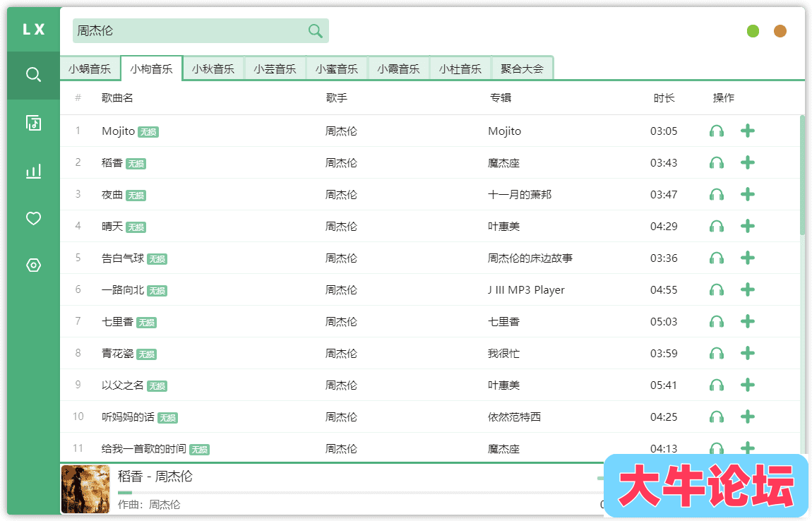812x521 pixels.
Task: Open the song list page icon
Action: click(34, 123)
